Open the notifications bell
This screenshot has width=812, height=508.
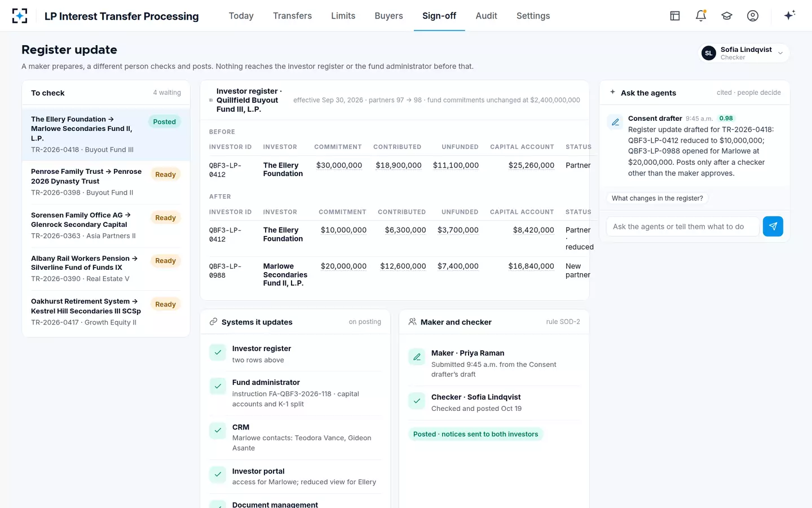tap(701, 16)
